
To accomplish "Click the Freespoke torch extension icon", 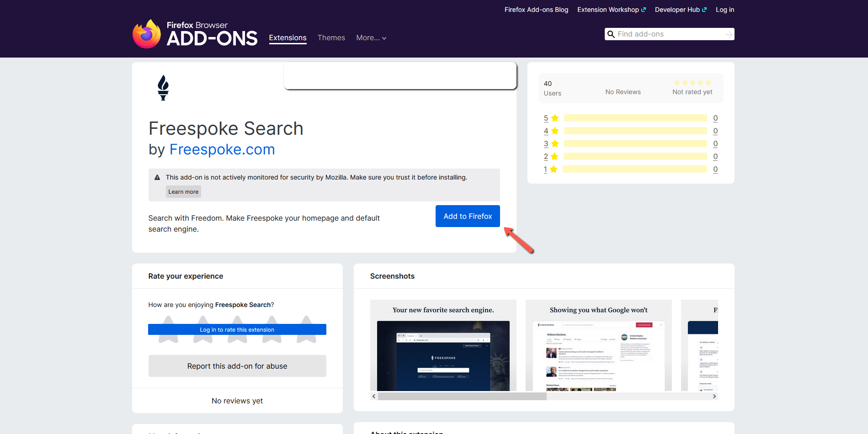I will [x=163, y=88].
